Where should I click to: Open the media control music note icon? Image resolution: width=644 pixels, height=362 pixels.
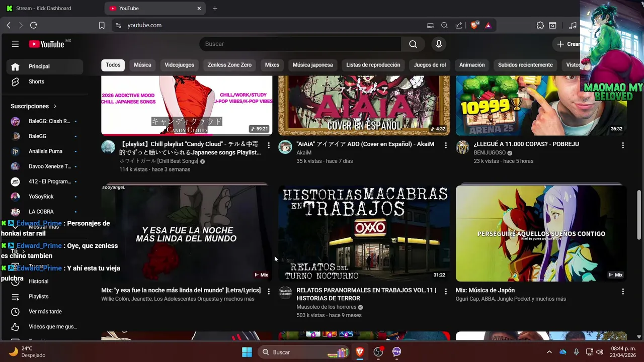click(573, 25)
